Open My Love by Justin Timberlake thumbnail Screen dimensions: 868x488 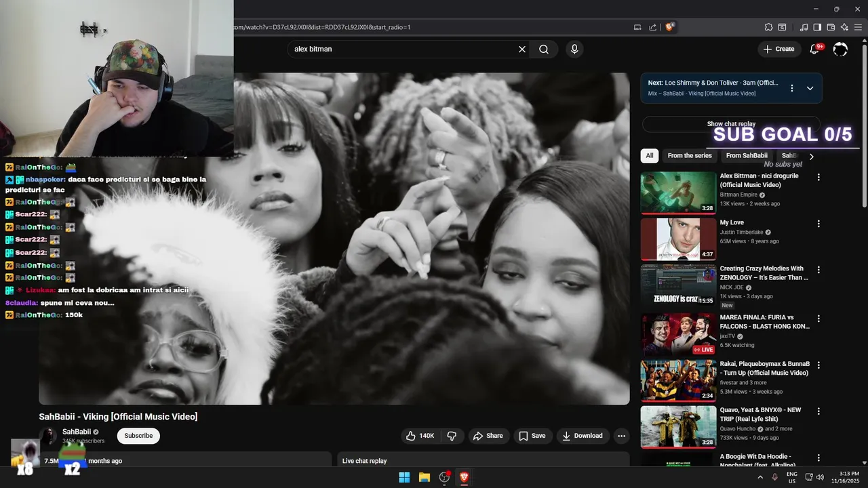click(x=678, y=239)
